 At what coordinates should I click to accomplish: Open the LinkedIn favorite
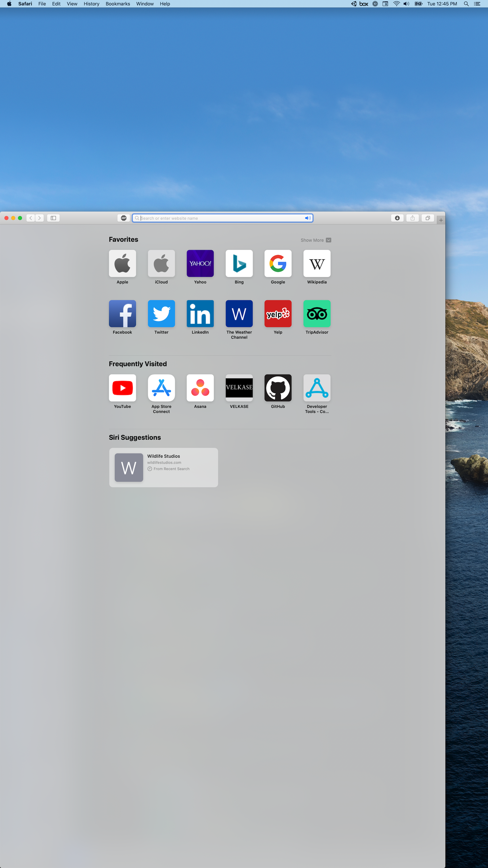click(200, 314)
